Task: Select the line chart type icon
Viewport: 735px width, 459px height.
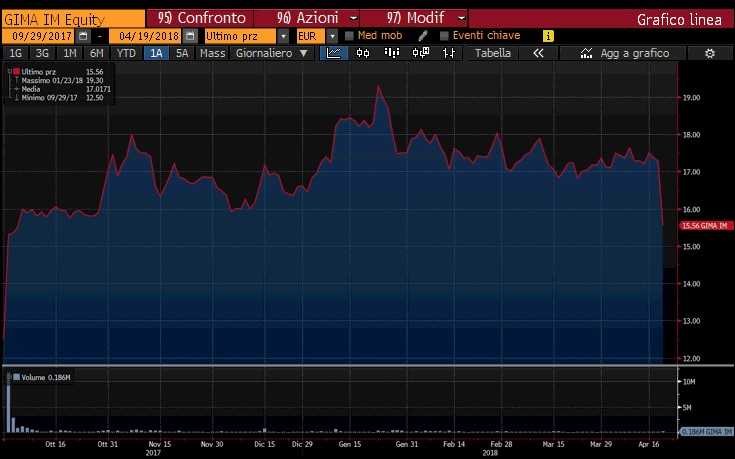Action: click(x=334, y=53)
